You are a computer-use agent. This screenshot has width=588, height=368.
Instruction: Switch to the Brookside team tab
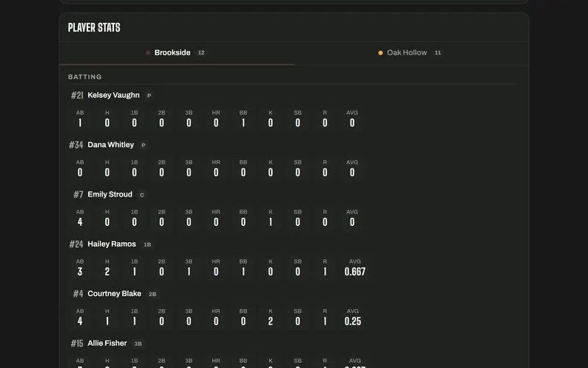[176, 53]
